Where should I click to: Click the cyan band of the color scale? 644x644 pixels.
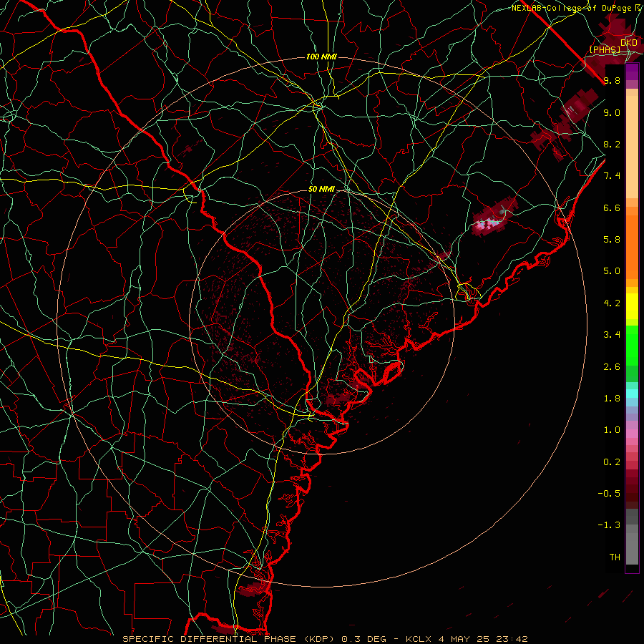[632, 394]
